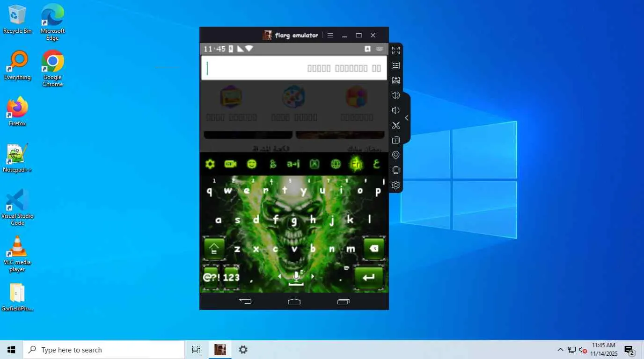The image size is (644, 359).
Task: Tap the backspace key on the keyboard
Action: click(x=374, y=248)
